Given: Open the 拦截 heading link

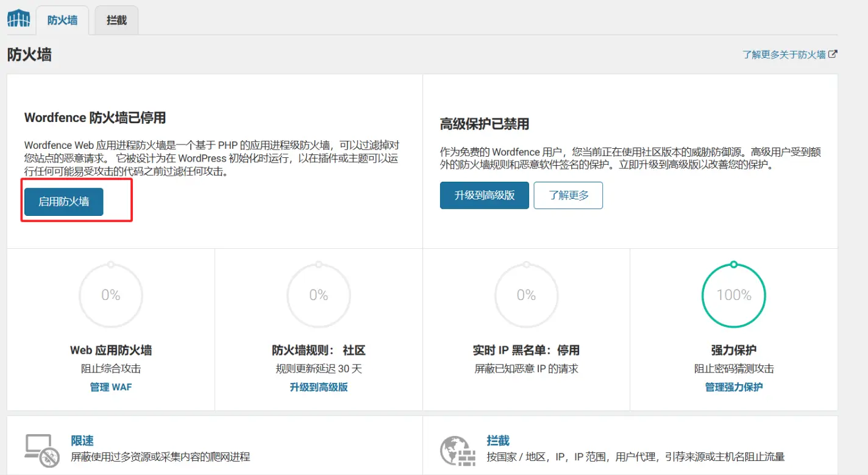Looking at the screenshot, I should (x=498, y=441).
